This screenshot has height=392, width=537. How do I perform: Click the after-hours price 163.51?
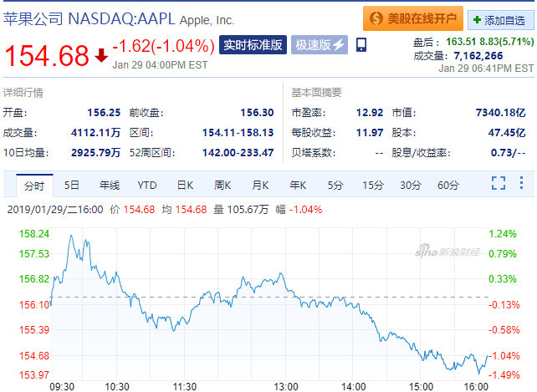461,42
